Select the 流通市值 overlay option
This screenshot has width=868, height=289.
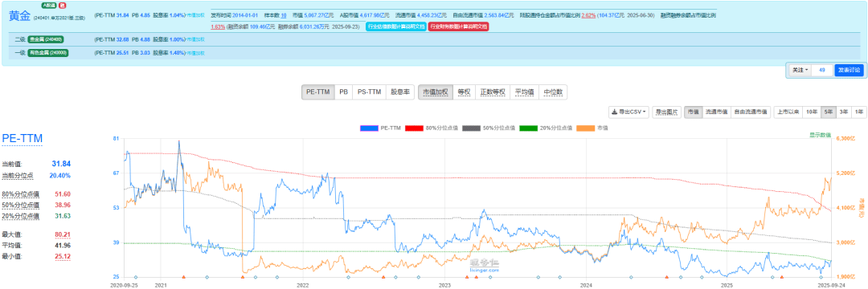click(x=716, y=112)
